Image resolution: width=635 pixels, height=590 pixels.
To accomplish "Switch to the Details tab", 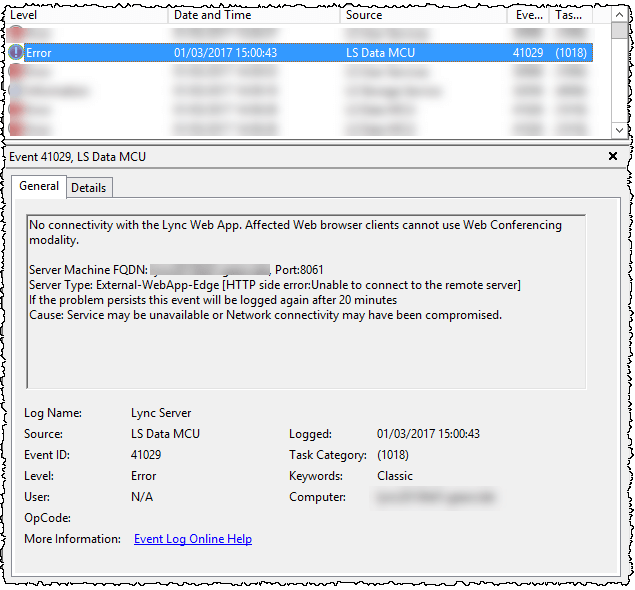I will [x=89, y=188].
